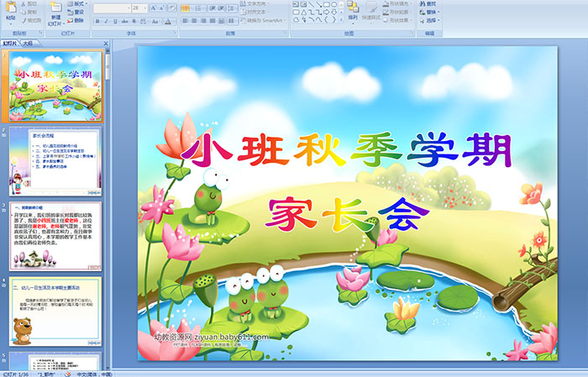Click the Copy (复制) icon

click(24, 12)
